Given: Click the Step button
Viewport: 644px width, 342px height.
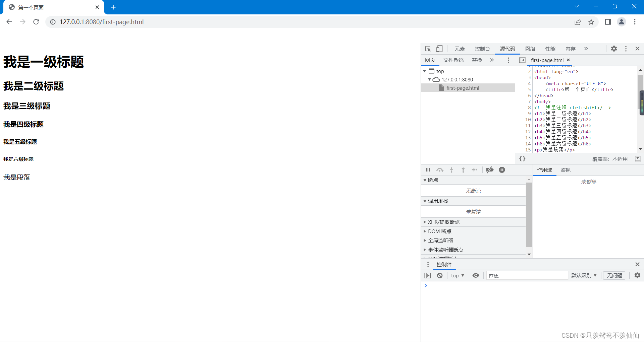Looking at the screenshot, I should (x=474, y=170).
